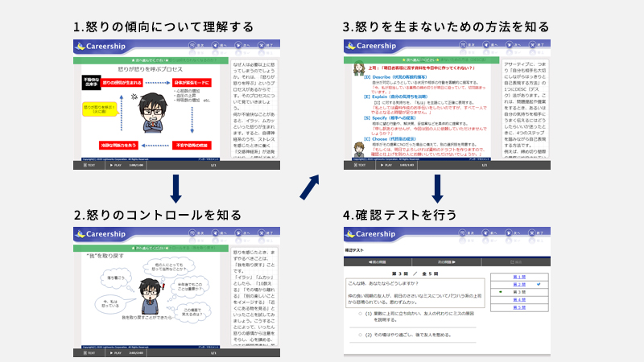Click narration text box in panel 2 slide
Viewport: 644px width, 362px height.
click(254, 296)
